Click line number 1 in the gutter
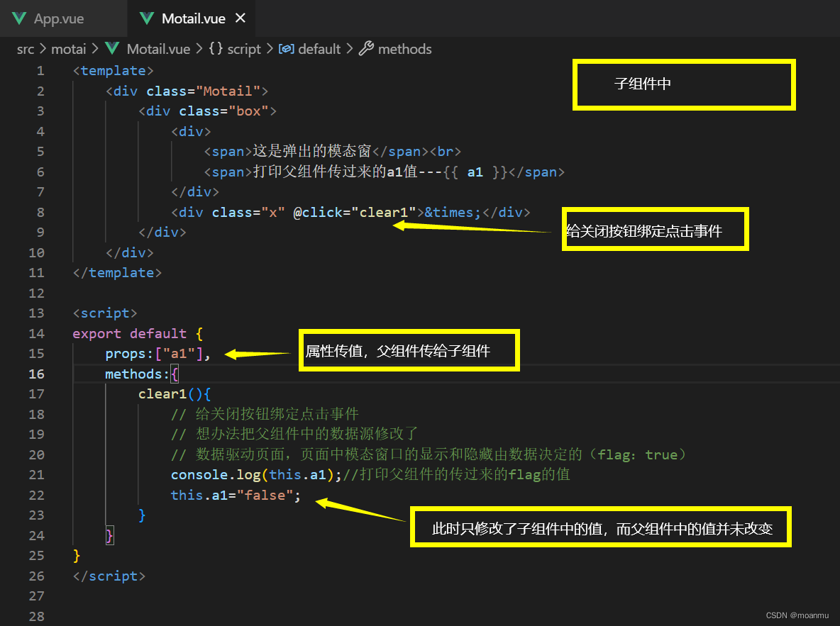Viewport: 840px width, 626px height. (x=40, y=70)
